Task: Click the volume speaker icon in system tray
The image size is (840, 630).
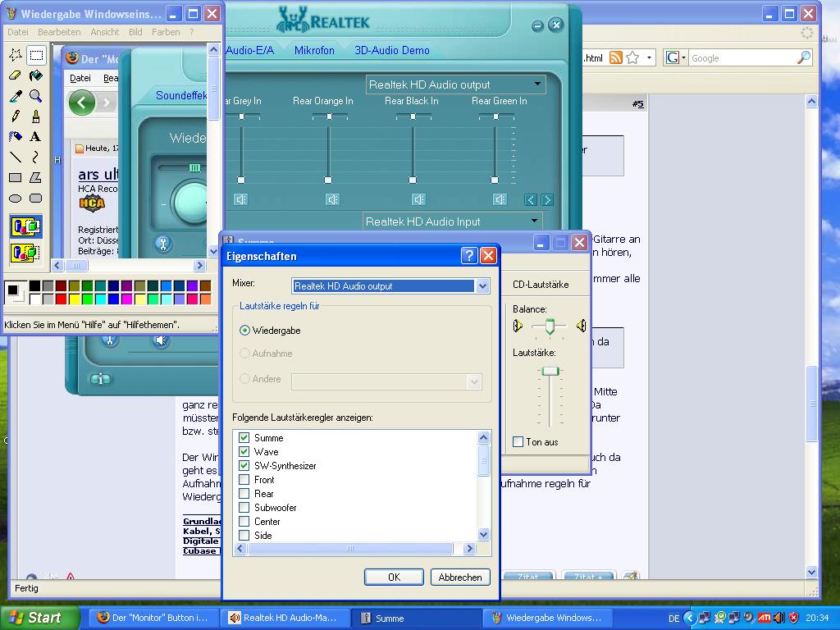Action: pyautogui.click(x=779, y=618)
